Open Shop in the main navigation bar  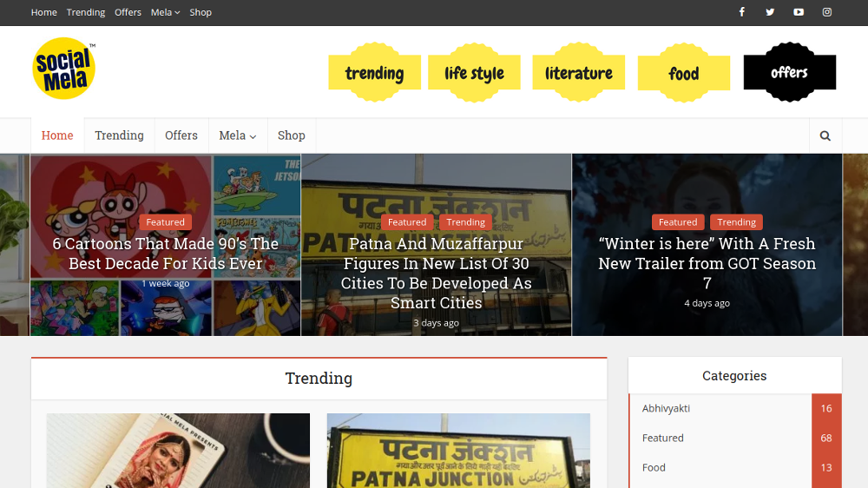tap(291, 135)
